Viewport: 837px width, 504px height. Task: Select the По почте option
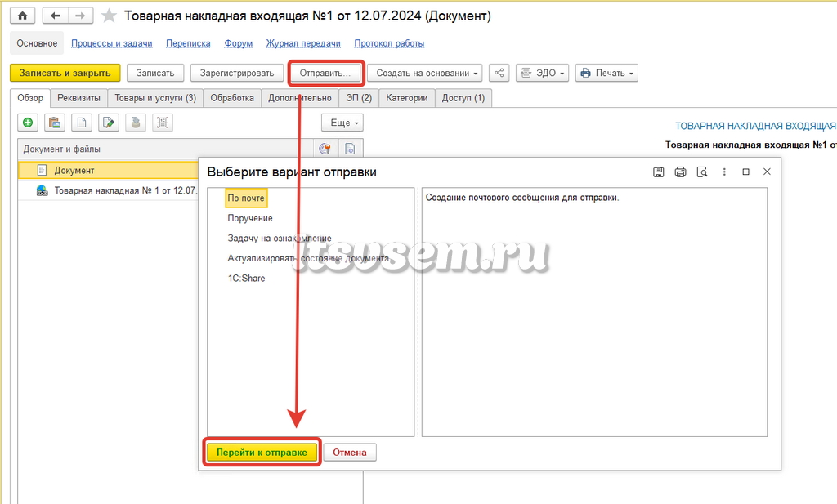pos(246,198)
